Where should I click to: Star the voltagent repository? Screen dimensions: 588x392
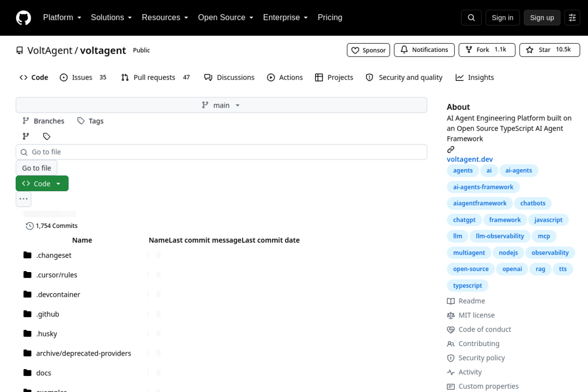tap(549, 50)
